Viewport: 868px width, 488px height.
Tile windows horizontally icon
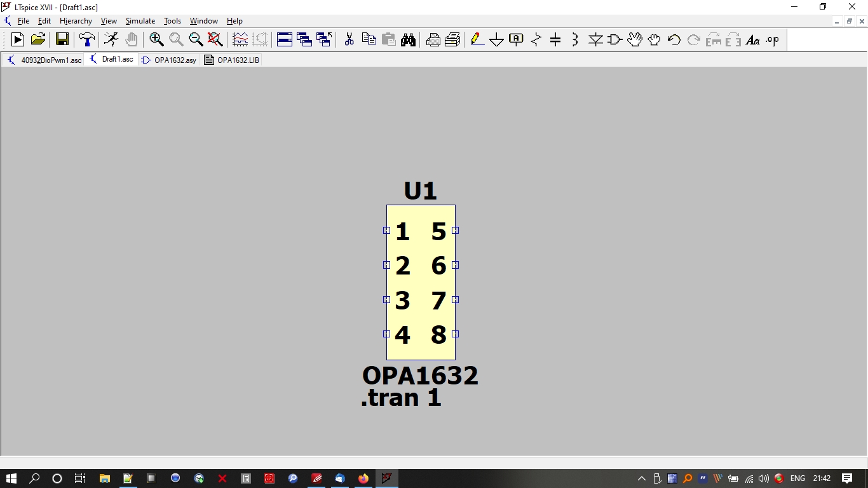[285, 40]
